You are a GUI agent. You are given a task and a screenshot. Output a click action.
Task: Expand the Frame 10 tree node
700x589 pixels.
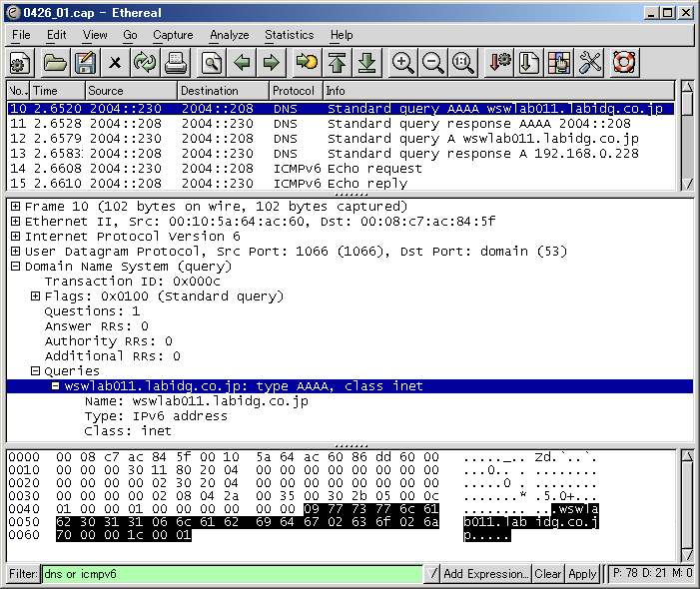(16, 207)
